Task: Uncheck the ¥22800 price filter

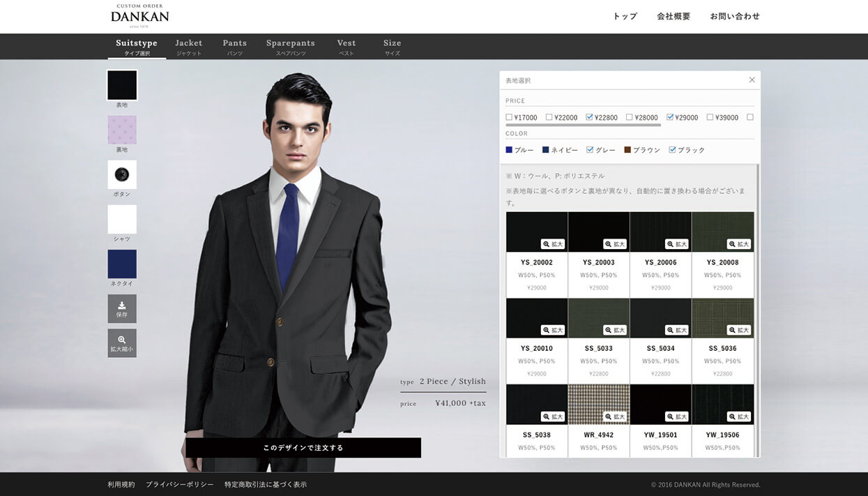Action: coord(590,117)
